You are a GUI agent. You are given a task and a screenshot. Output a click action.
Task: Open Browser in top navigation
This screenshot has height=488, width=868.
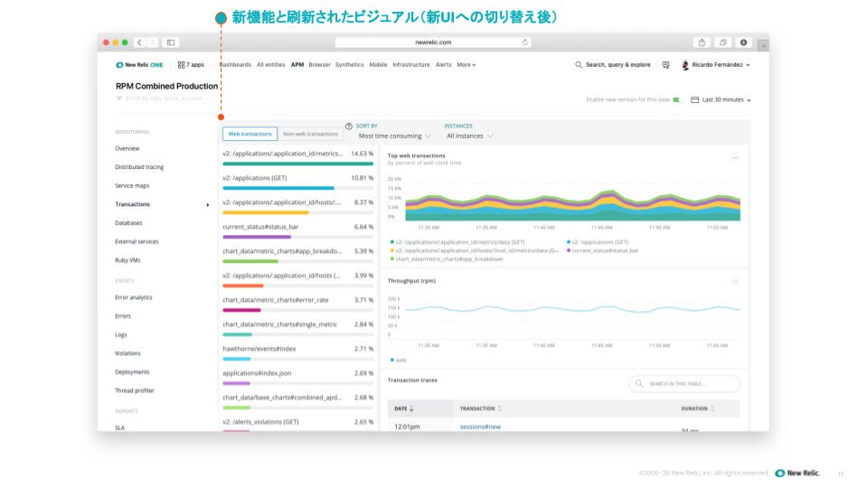pos(319,65)
